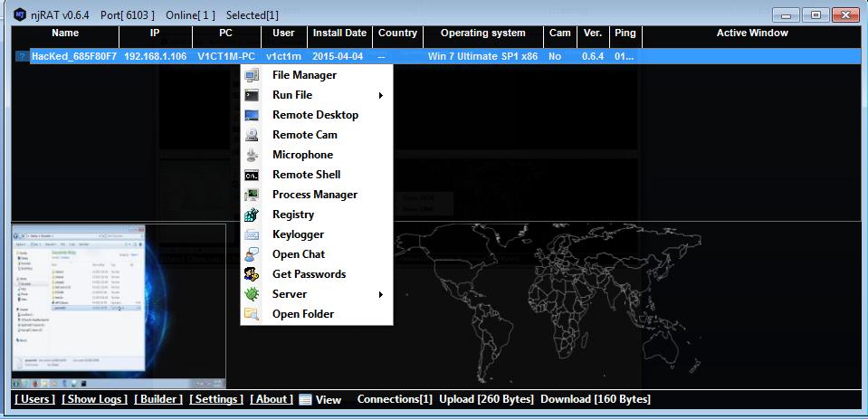The height and width of the screenshot is (420, 868).
Task: Select the HacKed_685F80F7 name cell
Action: [x=74, y=56]
